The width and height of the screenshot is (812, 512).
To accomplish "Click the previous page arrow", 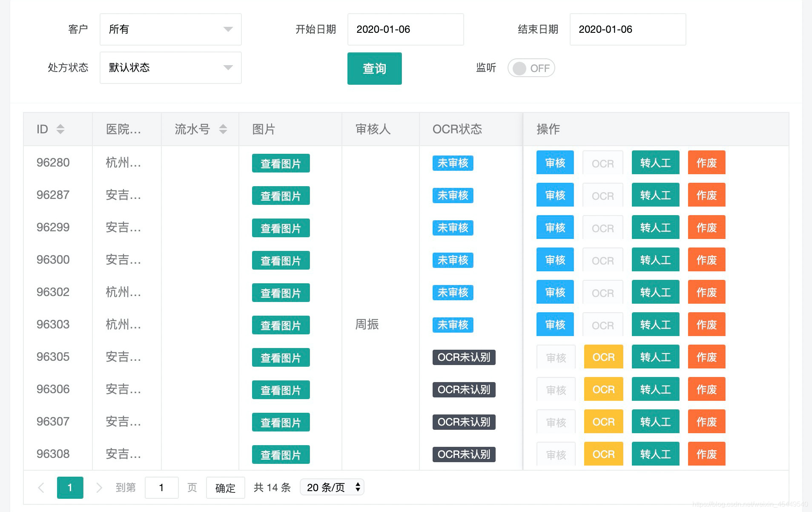I will tap(41, 487).
